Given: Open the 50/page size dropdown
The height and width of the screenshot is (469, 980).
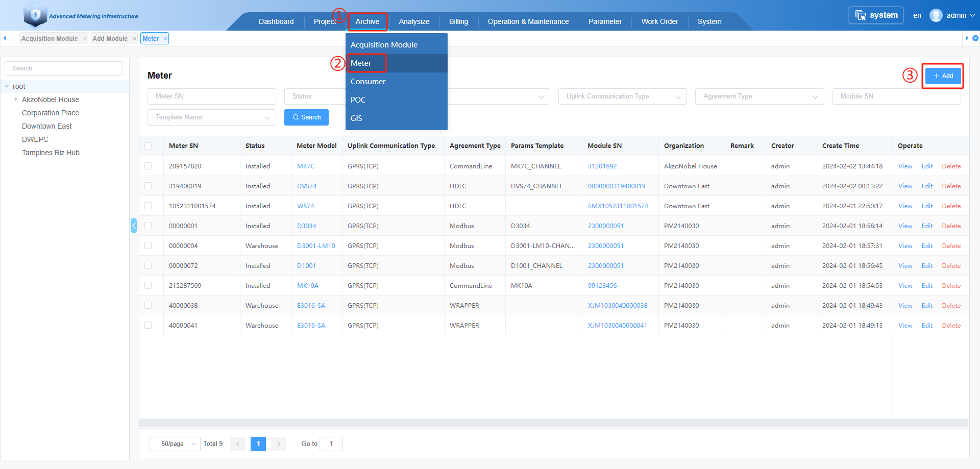Looking at the screenshot, I should [x=175, y=444].
